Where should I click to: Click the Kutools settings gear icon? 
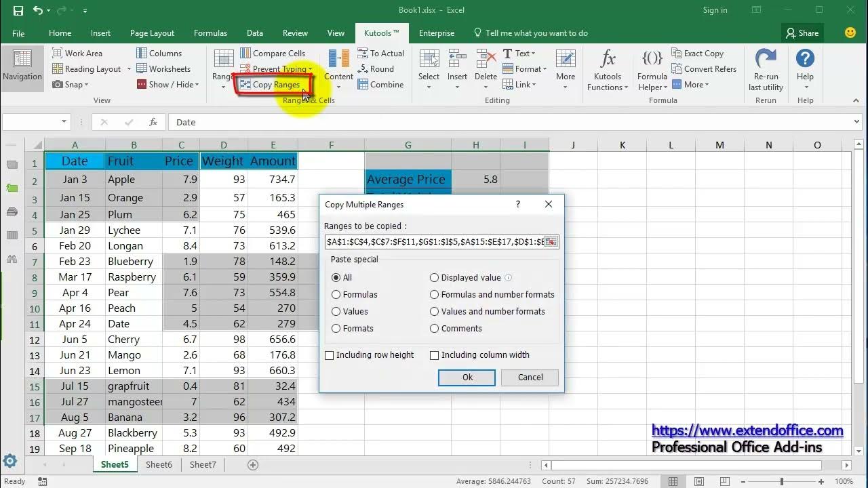[9, 462]
